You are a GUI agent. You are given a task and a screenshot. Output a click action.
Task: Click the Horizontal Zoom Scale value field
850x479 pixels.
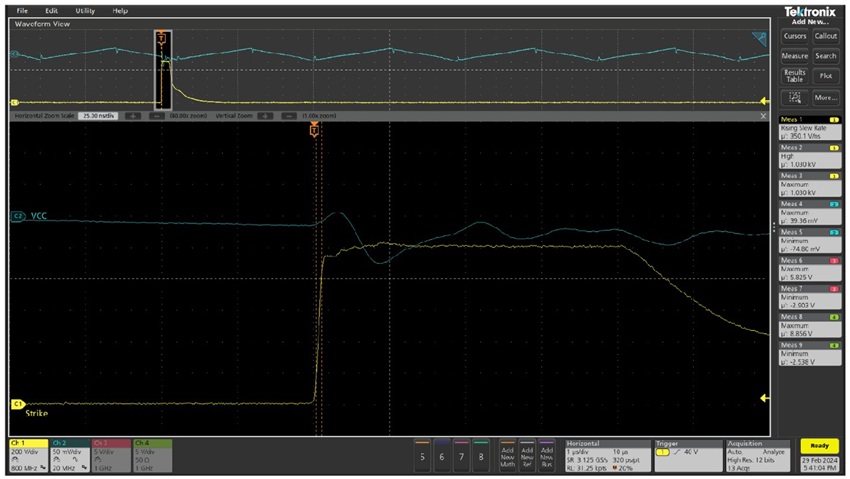[98, 116]
